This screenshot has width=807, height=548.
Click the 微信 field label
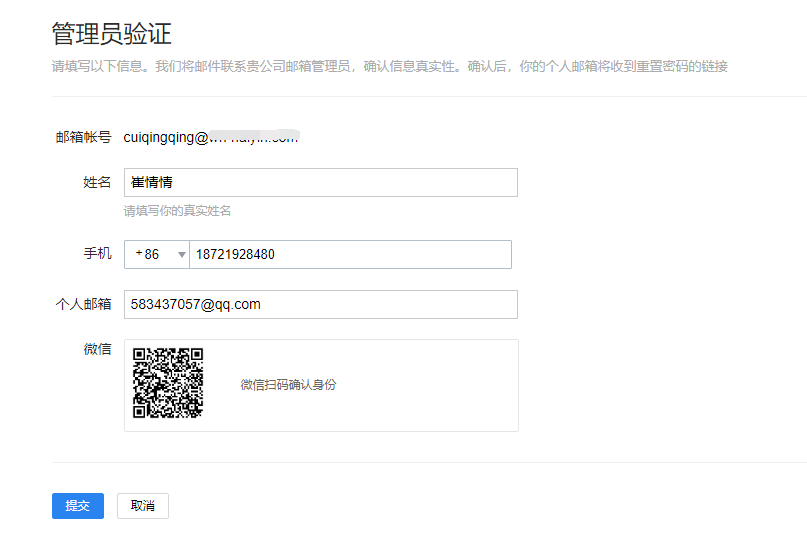coord(97,349)
